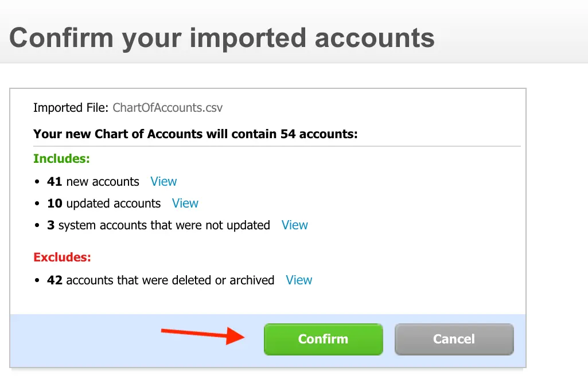Click the system accounts bullet text
Image resolution: width=588 pixels, height=387 pixels.
tap(158, 225)
